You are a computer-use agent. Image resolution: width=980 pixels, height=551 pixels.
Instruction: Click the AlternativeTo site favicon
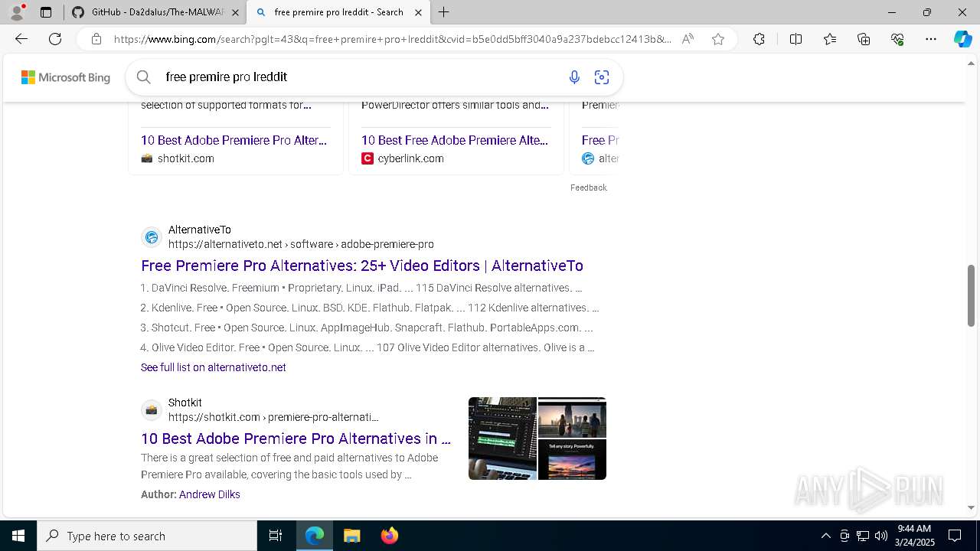(x=152, y=237)
